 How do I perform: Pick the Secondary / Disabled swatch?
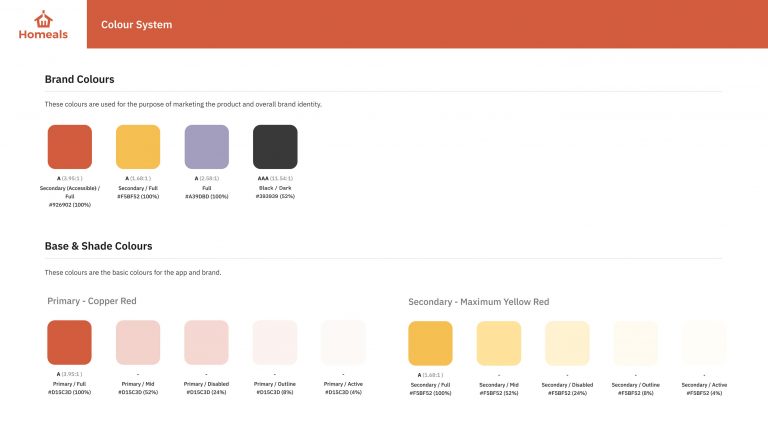[x=567, y=343]
